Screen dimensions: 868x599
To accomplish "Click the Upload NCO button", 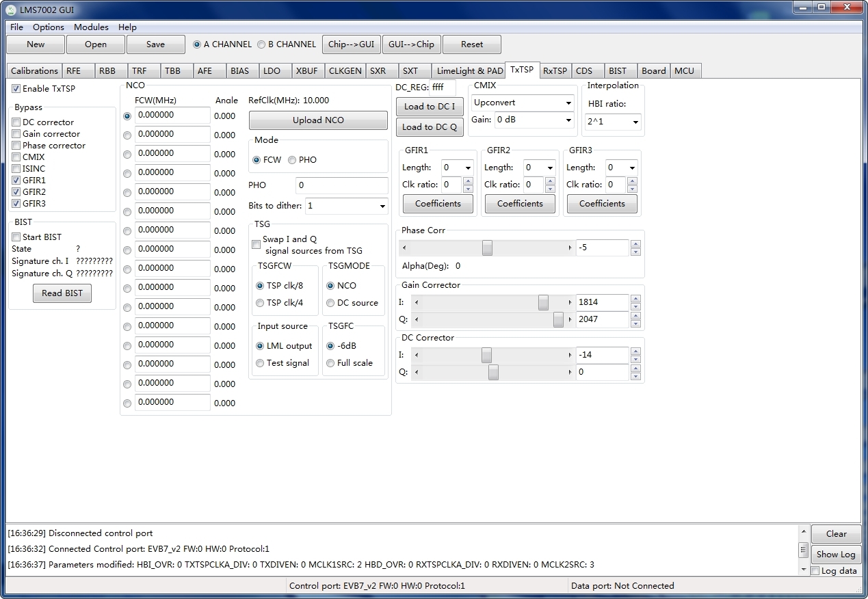I will pos(318,120).
